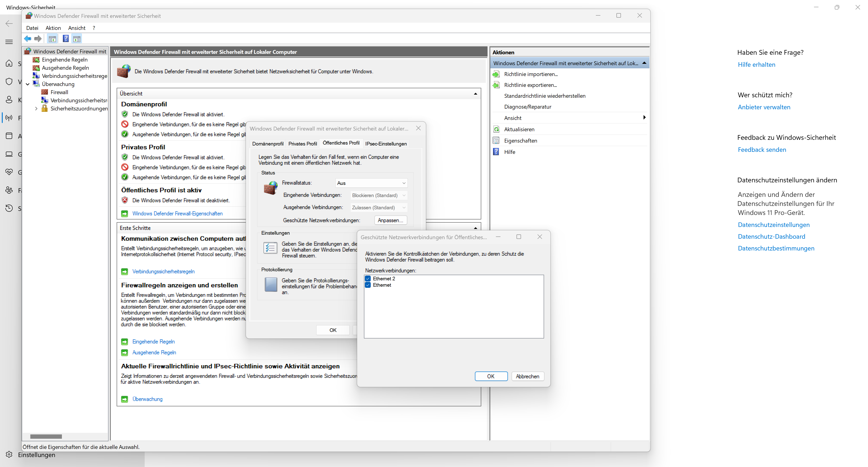The width and height of the screenshot is (868, 467).
Task: Switch to the Privates Profil tab
Action: pyautogui.click(x=302, y=144)
